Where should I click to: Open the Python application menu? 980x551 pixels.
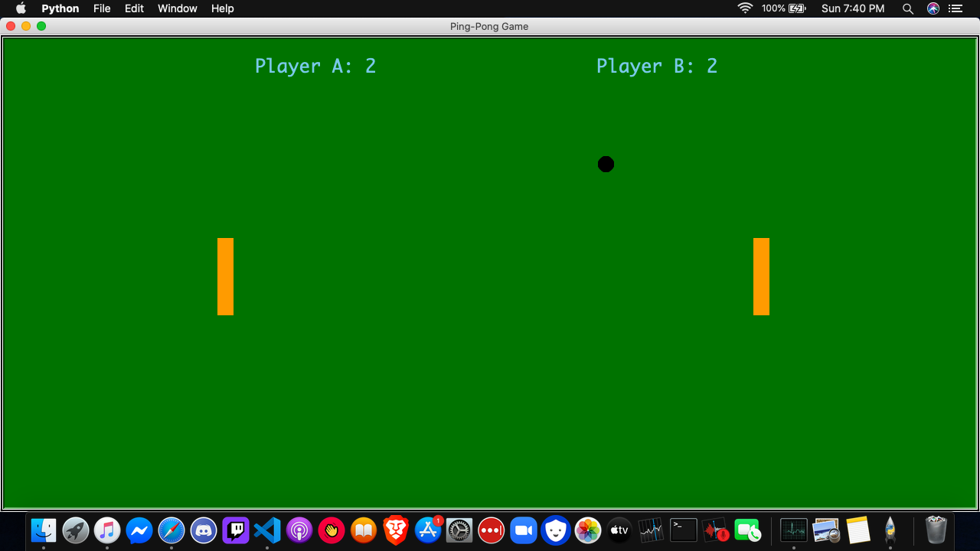pyautogui.click(x=60, y=8)
